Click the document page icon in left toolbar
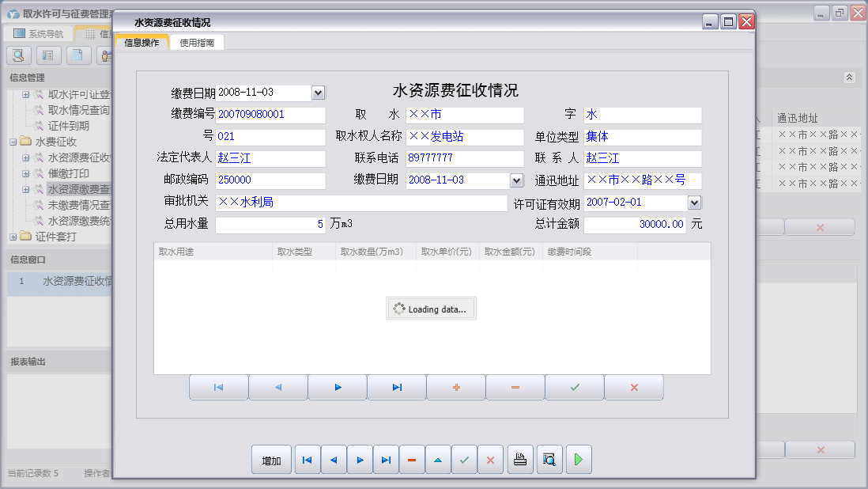Screen dimensions: 868x489 (x=77, y=55)
